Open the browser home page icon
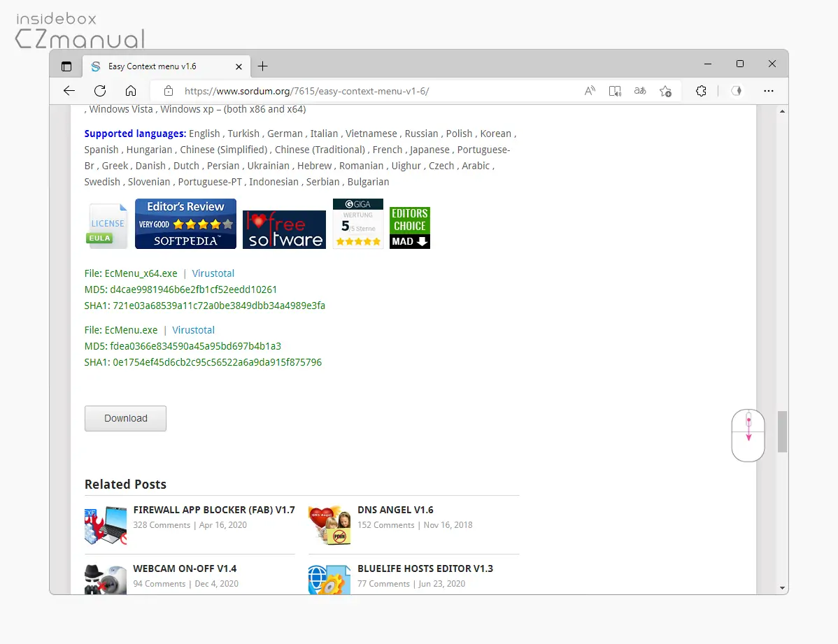 pyautogui.click(x=130, y=91)
